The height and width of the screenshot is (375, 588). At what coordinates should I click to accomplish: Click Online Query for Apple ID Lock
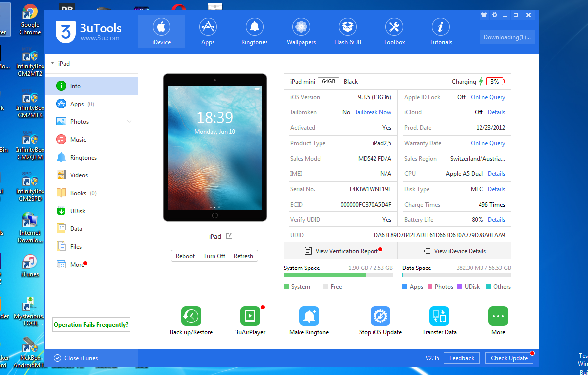488,97
